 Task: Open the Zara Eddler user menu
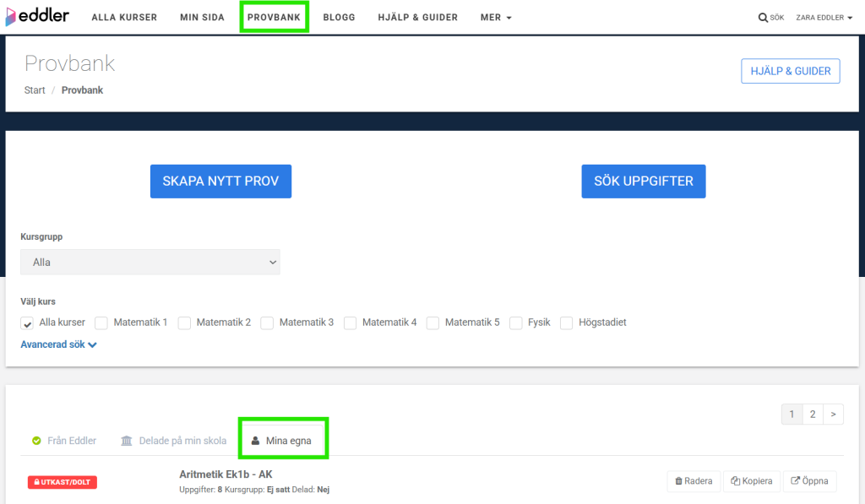824,18
